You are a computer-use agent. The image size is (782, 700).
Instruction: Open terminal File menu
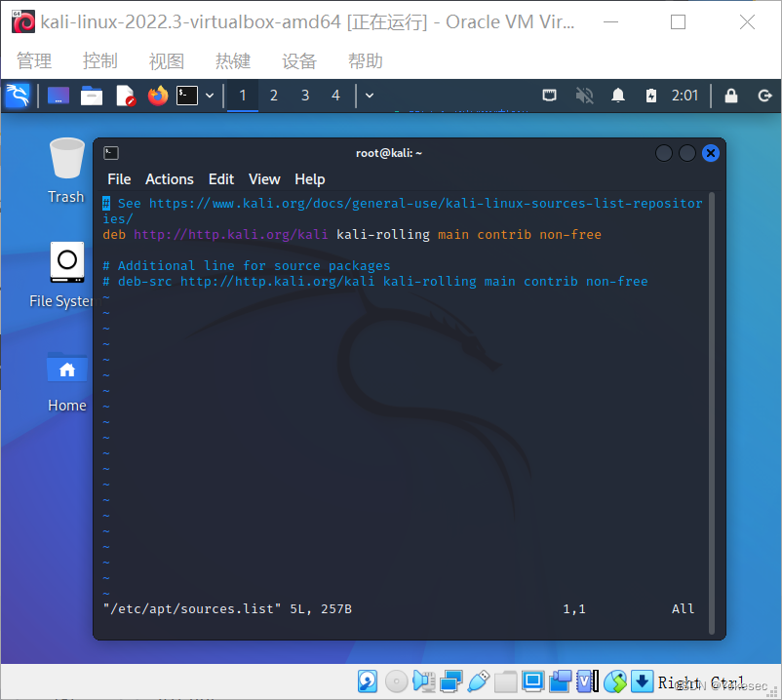pos(119,179)
